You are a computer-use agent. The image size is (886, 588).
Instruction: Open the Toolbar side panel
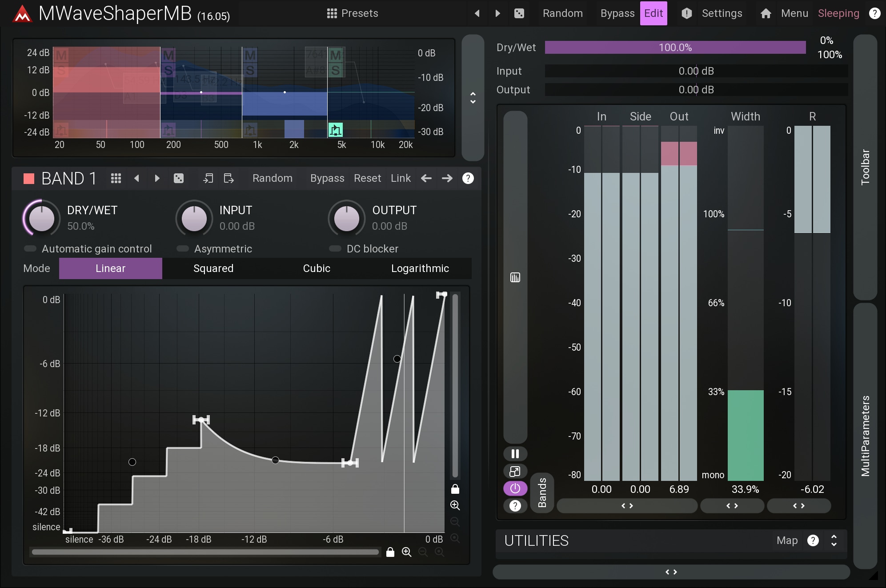pos(865,167)
